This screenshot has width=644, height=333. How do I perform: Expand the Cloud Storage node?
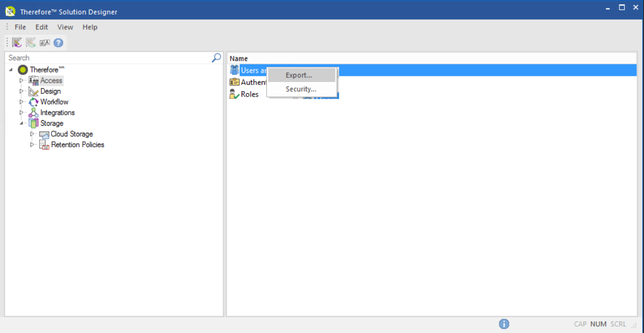[x=32, y=134]
